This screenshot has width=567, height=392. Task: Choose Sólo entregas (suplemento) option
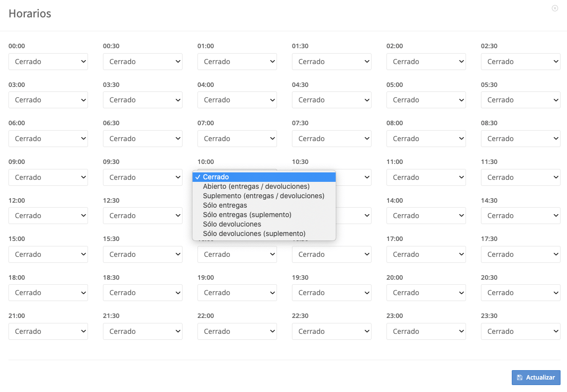coord(264,215)
